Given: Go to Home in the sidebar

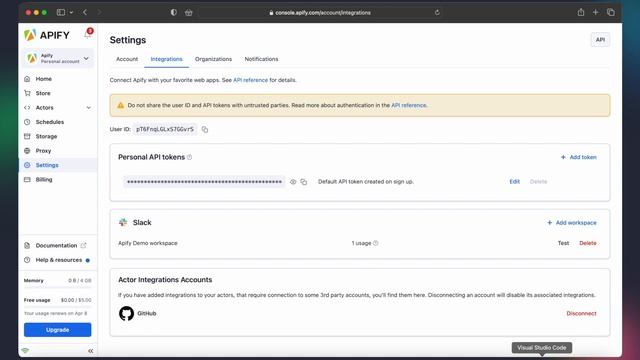Looking at the screenshot, I should 43,79.
